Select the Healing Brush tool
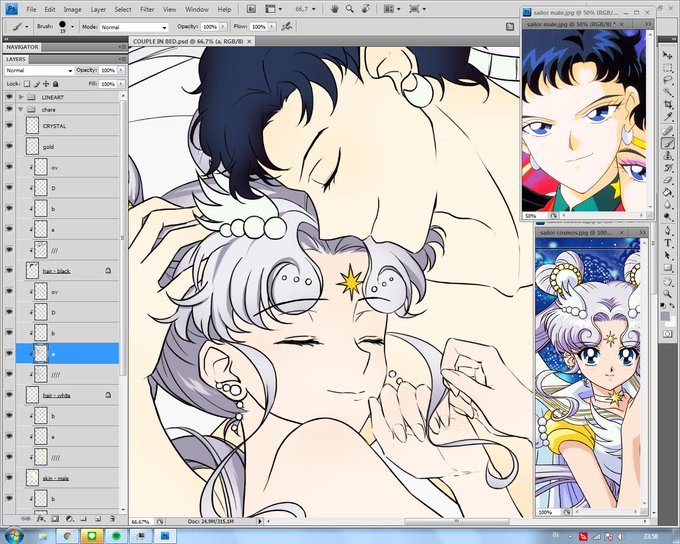 point(667,131)
